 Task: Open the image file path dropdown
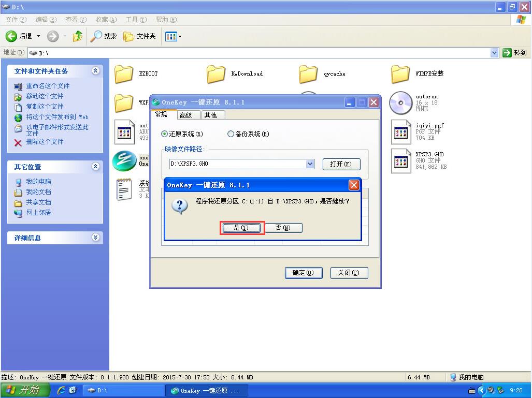[309, 164]
